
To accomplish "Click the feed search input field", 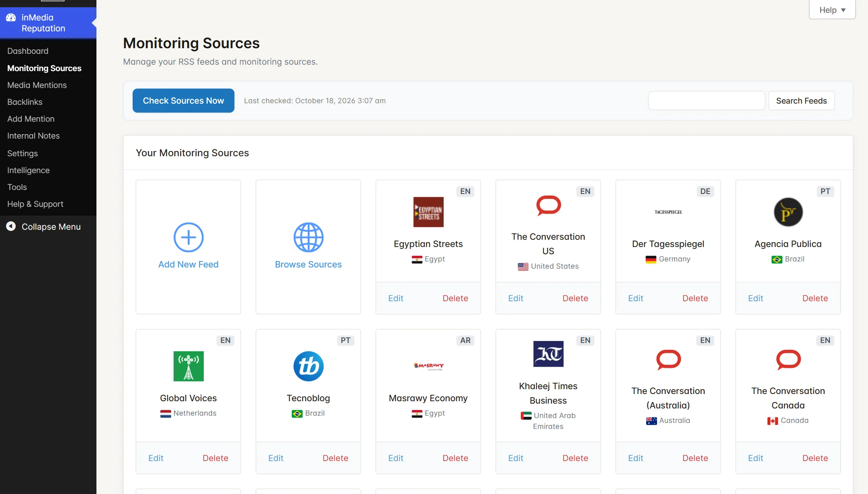I will click(706, 101).
